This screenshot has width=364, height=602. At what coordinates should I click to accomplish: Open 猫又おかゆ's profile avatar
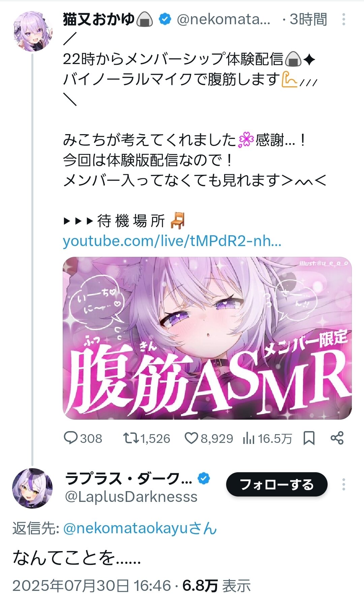point(32,31)
